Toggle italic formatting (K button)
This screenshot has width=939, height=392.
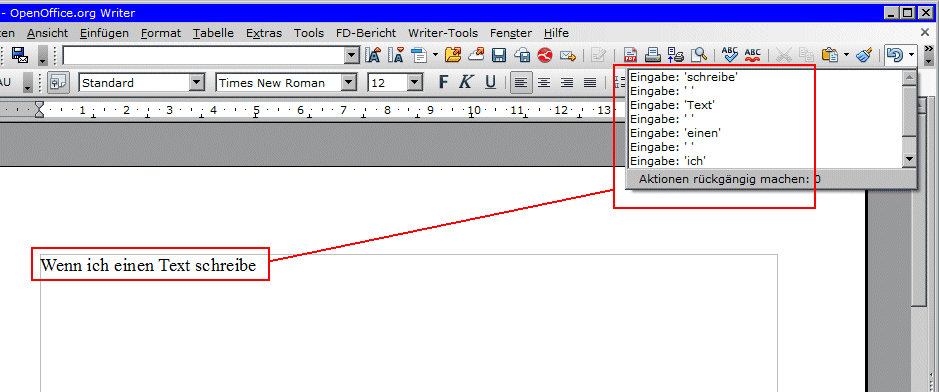pos(466,83)
